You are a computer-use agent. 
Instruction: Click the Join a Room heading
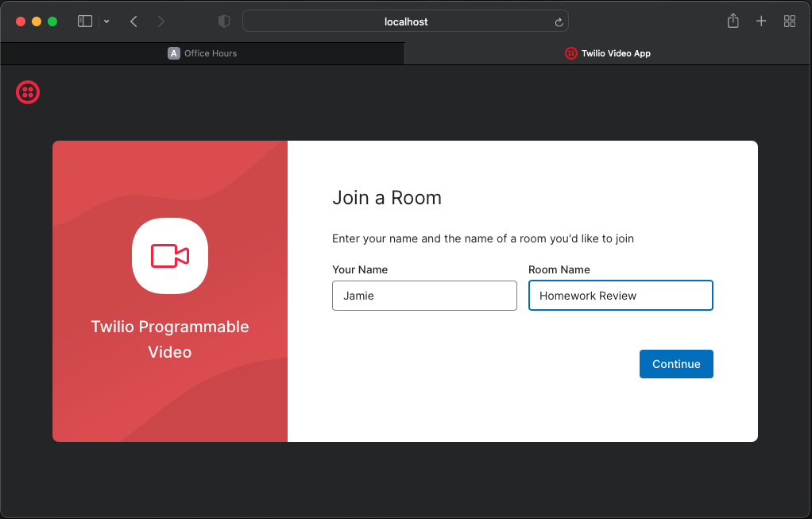point(387,198)
